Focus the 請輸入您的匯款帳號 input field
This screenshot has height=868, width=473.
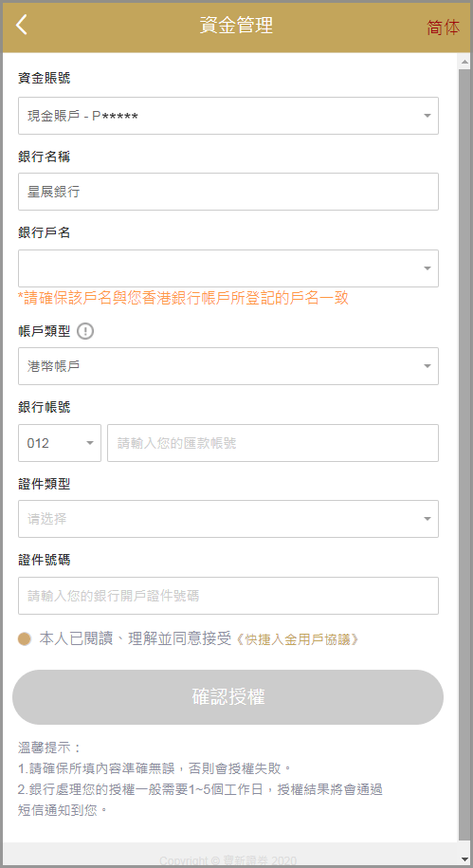pos(273,443)
